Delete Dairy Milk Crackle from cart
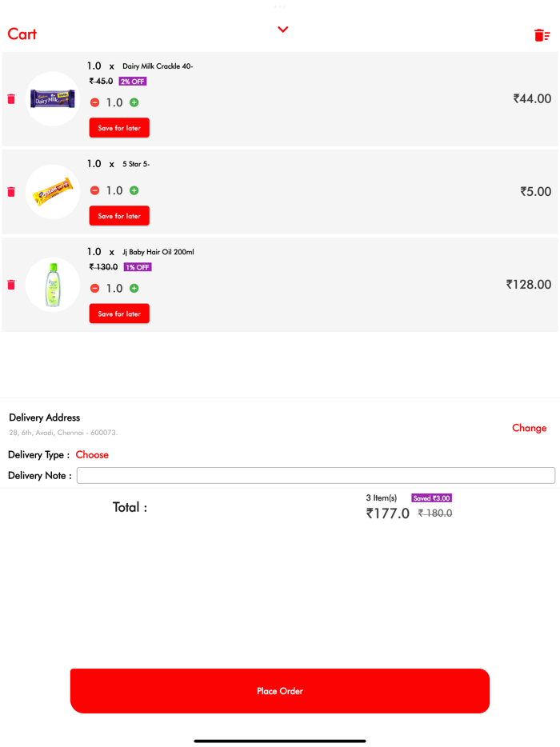560x747 pixels. click(11, 98)
